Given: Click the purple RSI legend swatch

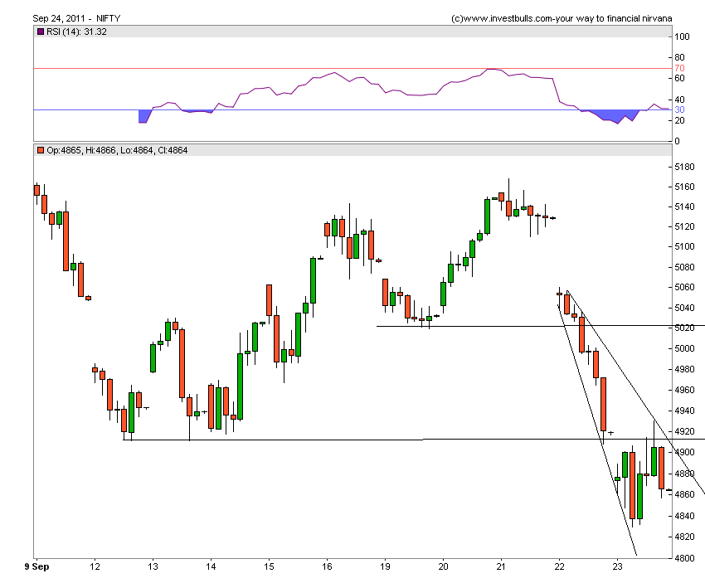Looking at the screenshot, I should [x=39, y=32].
